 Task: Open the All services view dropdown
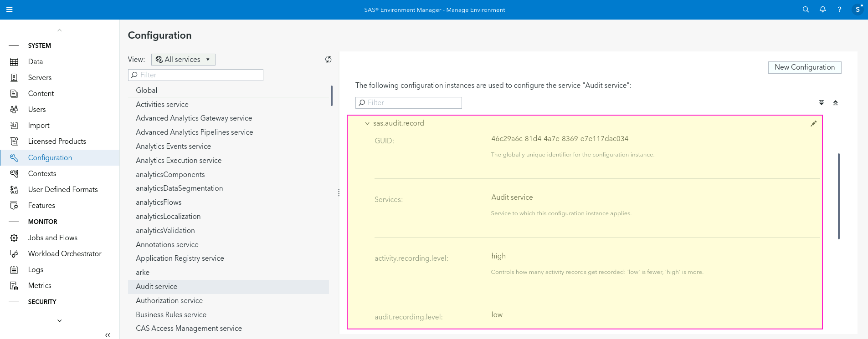click(183, 60)
